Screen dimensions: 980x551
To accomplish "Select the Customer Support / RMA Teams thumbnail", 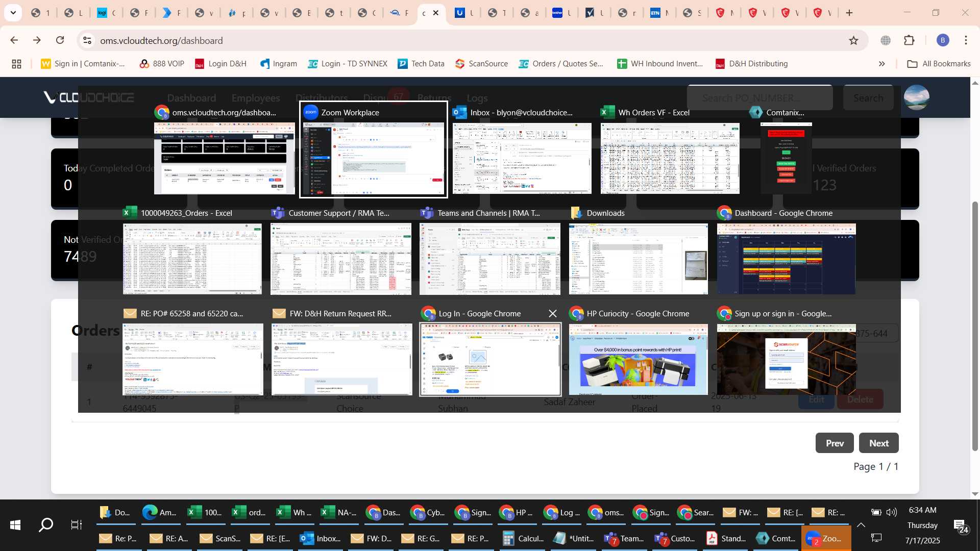I will click(341, 259).
